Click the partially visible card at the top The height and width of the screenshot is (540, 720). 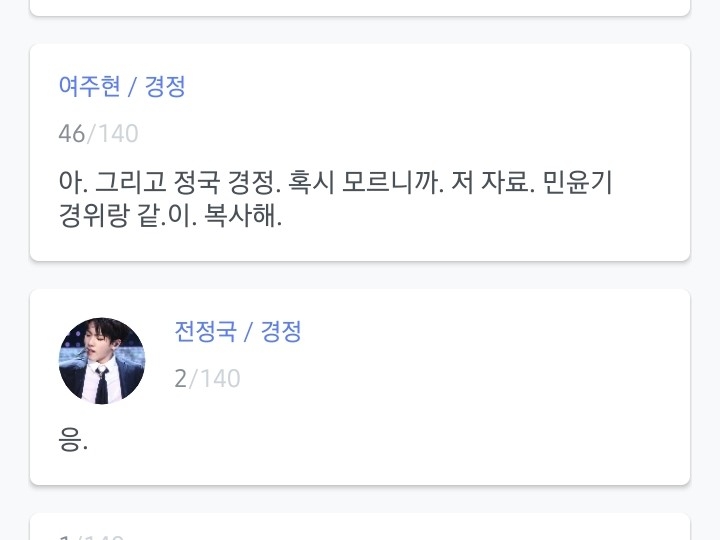(x=360, y=7)
